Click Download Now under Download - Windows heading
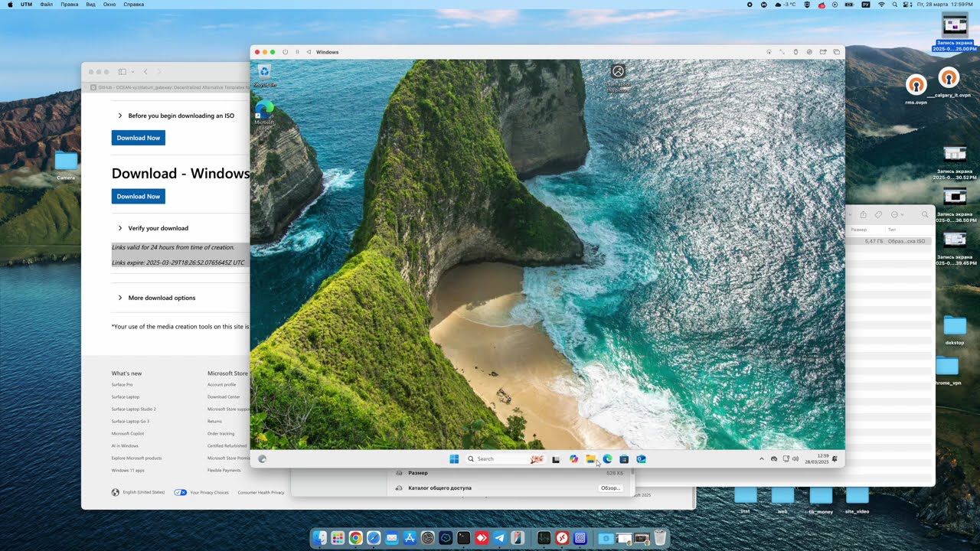Screen dimensions: 980x551 pos(139,197)
